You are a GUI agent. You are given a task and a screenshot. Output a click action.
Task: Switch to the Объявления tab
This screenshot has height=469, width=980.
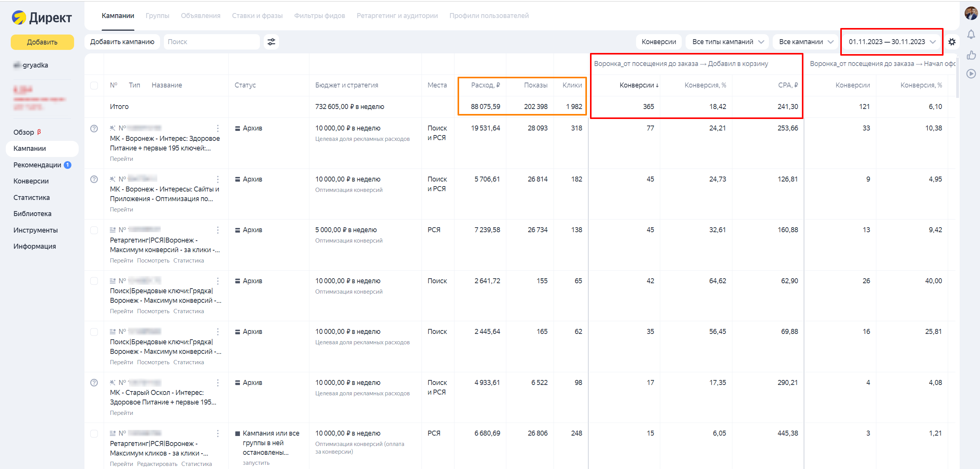[x=200, y=16]
